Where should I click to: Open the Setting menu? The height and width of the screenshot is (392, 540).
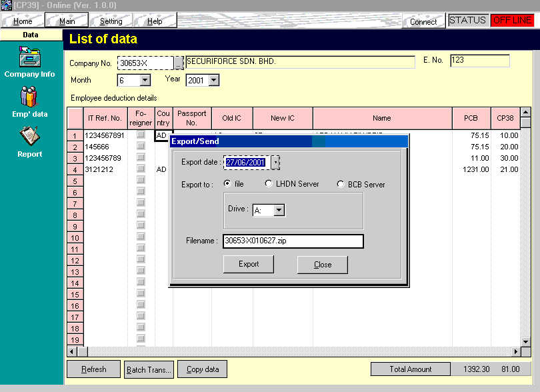click(x=111, y=21)
